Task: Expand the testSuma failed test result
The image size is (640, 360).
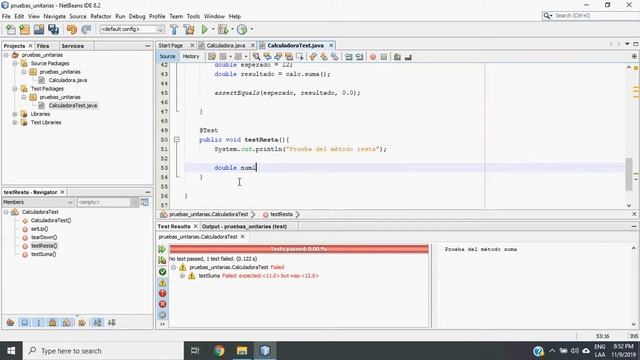Action: tap(182, 276)
